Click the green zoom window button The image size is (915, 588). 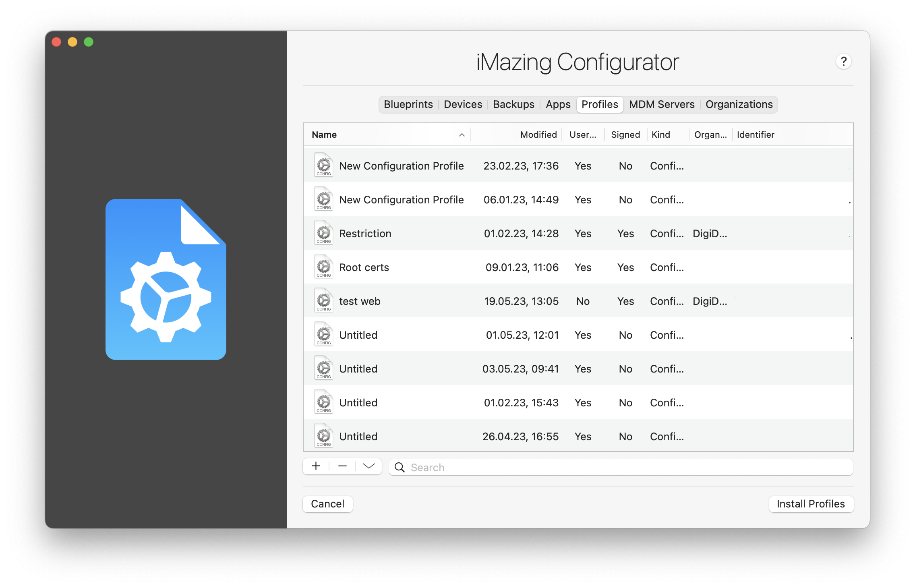89,42
